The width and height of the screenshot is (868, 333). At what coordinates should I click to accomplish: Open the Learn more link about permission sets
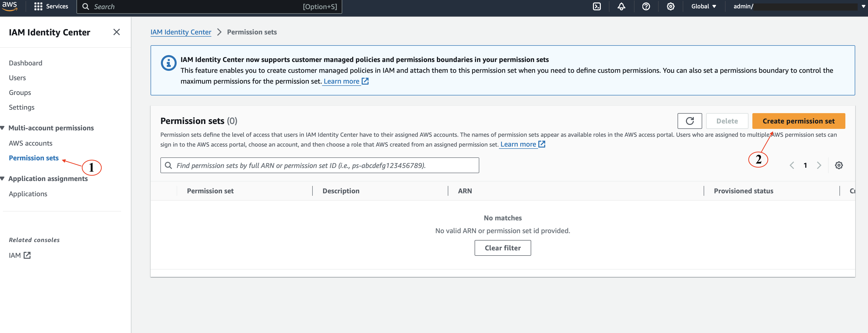(519, 144)
